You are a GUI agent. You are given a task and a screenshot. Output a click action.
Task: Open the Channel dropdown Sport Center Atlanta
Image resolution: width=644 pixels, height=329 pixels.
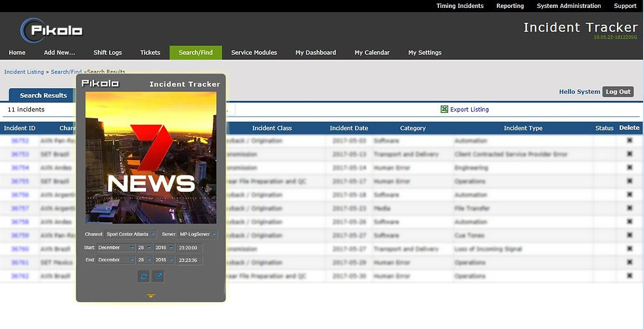coord(131,234)
